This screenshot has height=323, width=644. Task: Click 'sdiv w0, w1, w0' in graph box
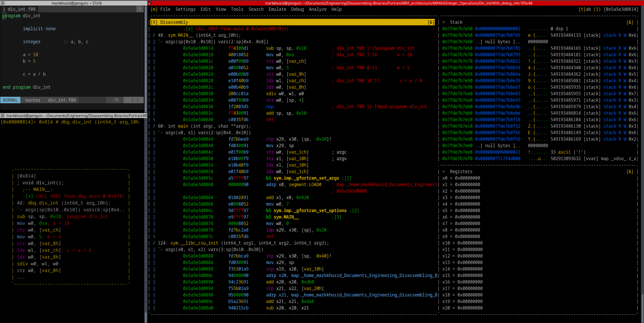click(38, 264)
